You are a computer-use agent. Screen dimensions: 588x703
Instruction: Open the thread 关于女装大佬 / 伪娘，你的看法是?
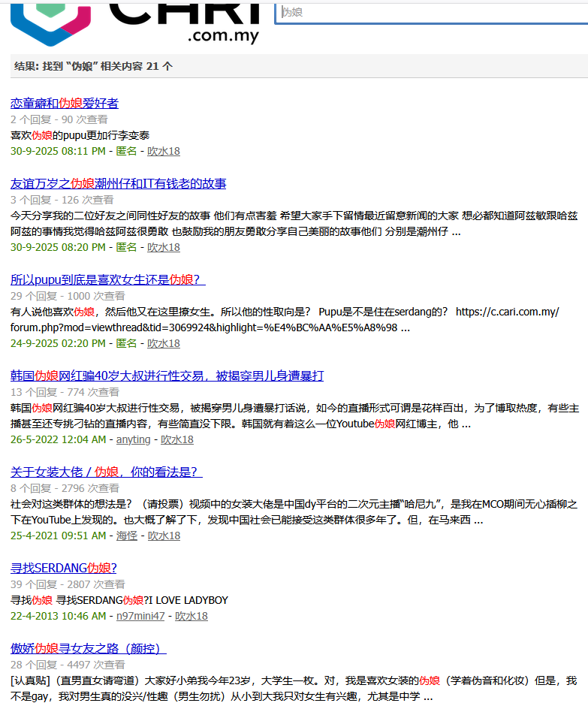point(106,472)
